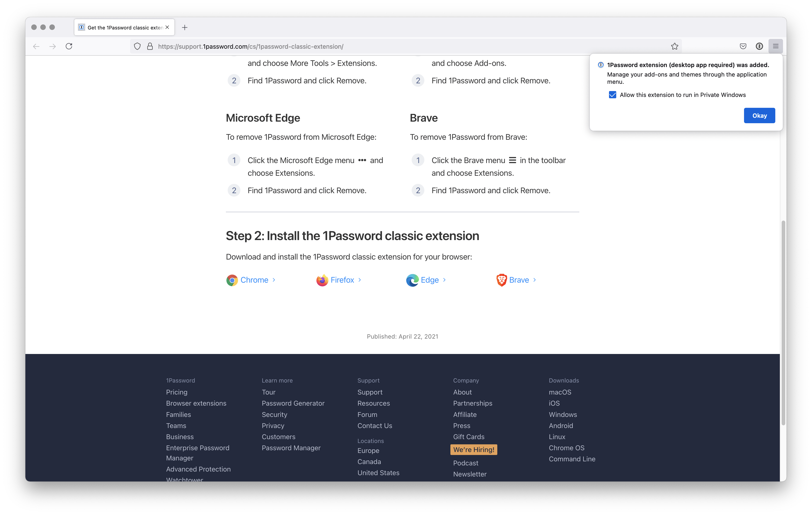The image size is (812, 515).
Task: Open Security footer link
Action: pyautogui.click(x=275, y=415)
